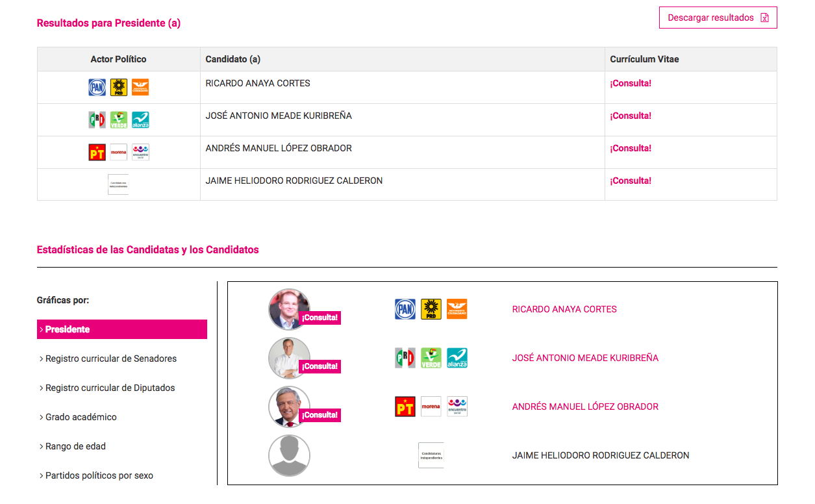Click the Morena party logo
The image size is (815, 504).
click(x=118, y=152)
